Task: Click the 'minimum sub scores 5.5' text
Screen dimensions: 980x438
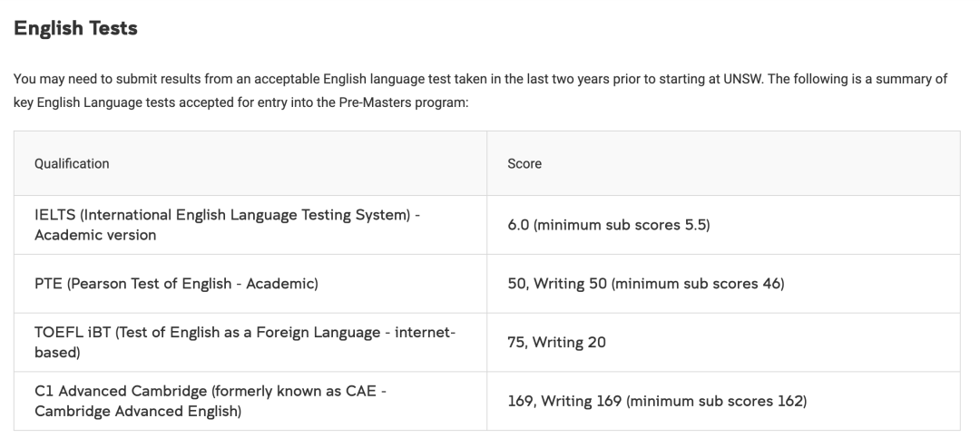Action: (622, 225)
